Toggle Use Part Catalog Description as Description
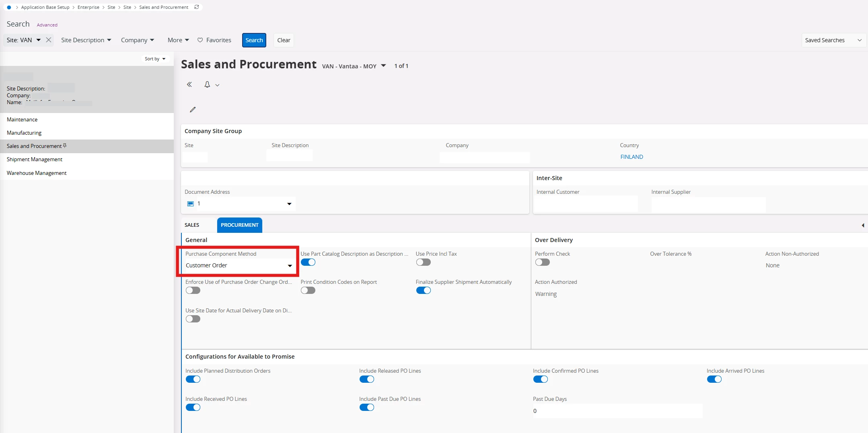Screen dimensions: 868x433 (308, 262)
